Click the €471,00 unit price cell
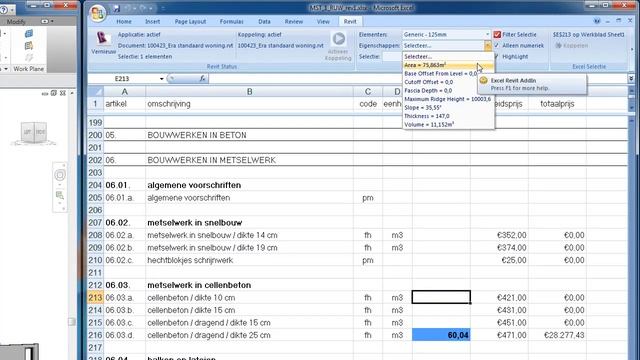Image resolution: width=640 pixels, height=360 pixels. (x=499, y=335)
